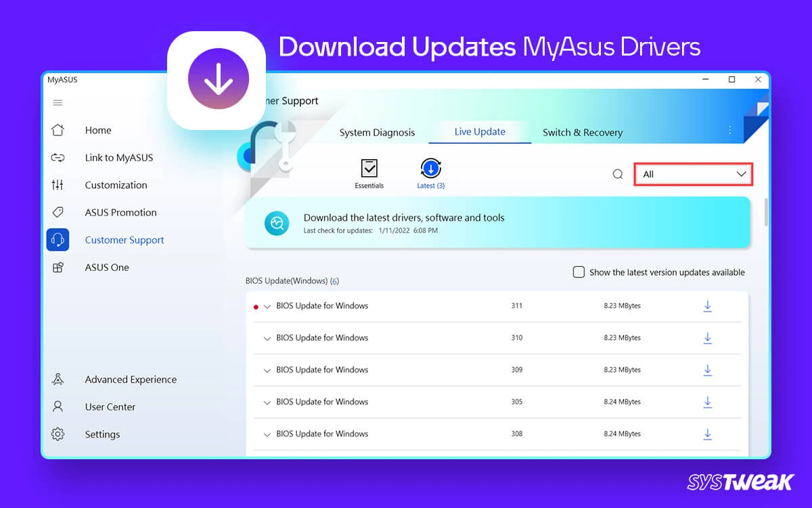The image size is (812, 508).
Task: Expand BIOS Update row version 310
Action: pos(267,338)
